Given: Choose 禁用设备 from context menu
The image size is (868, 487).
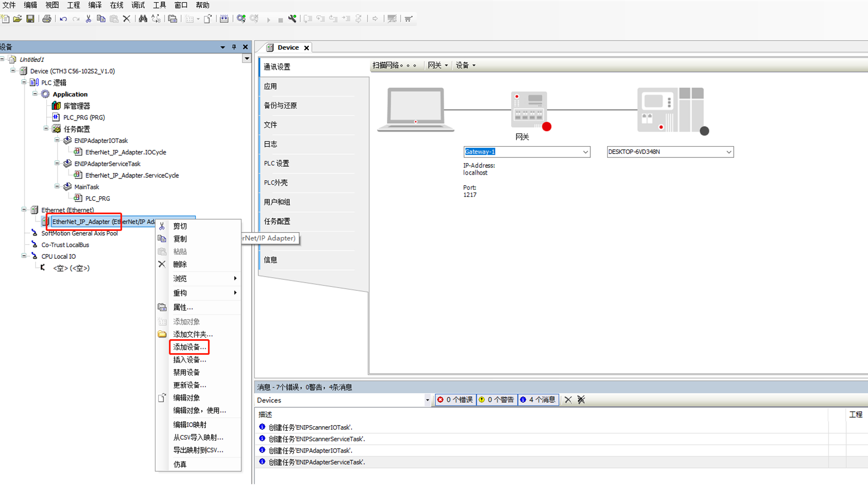Looking at the screenshot, I should pyautogui.click(x=186, y=372).
